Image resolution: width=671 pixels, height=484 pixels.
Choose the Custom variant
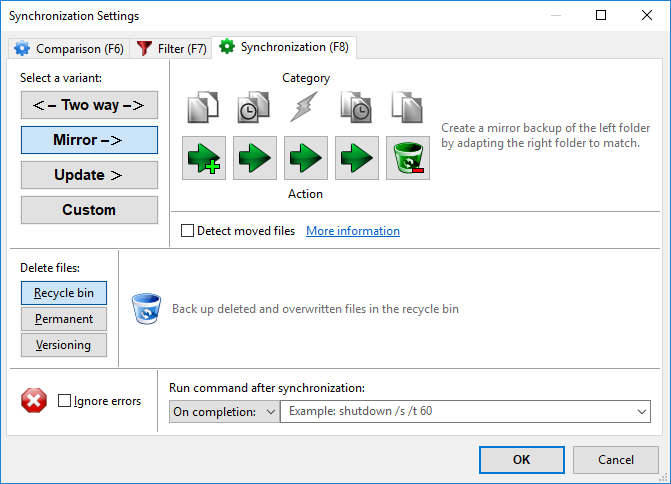89,210
